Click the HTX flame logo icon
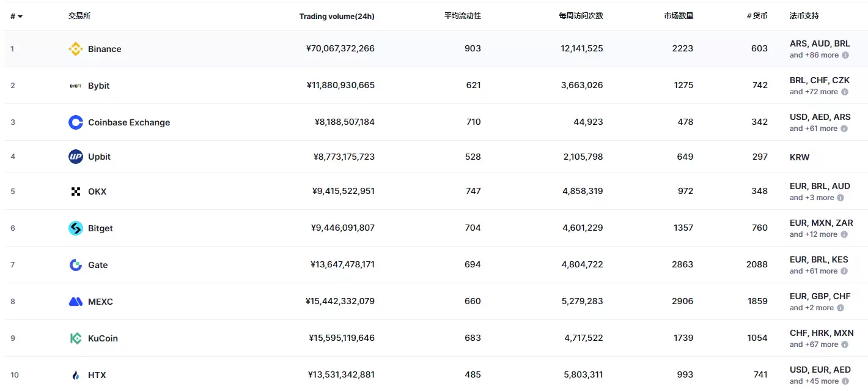This screenshot has width=868, height=391. click(75, 375)
